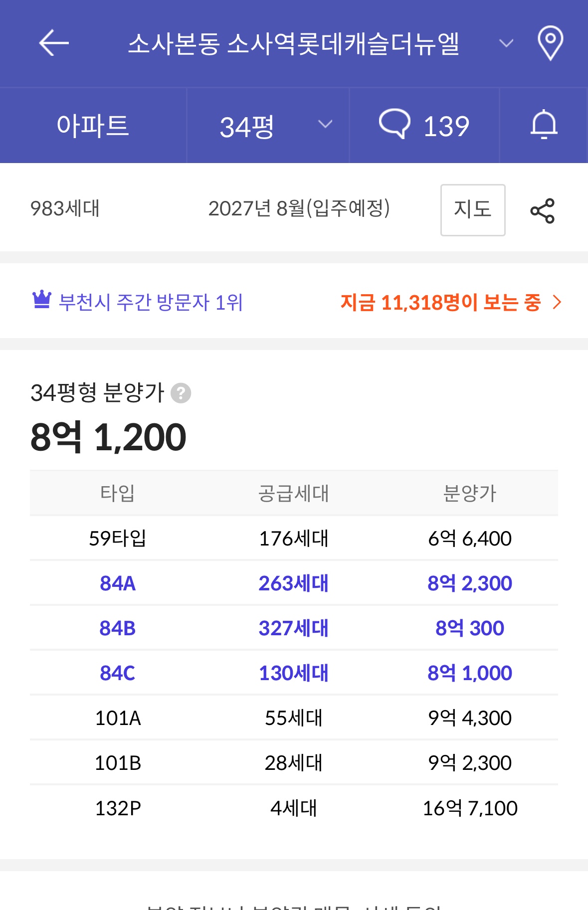Select the 아파트 tab
Screen dimensions: 588x910
click(x=93, y=126)
